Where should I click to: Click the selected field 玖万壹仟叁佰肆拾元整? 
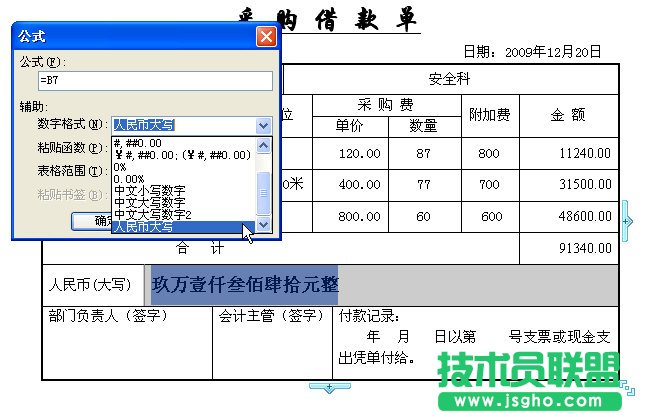tap(245, 285)
